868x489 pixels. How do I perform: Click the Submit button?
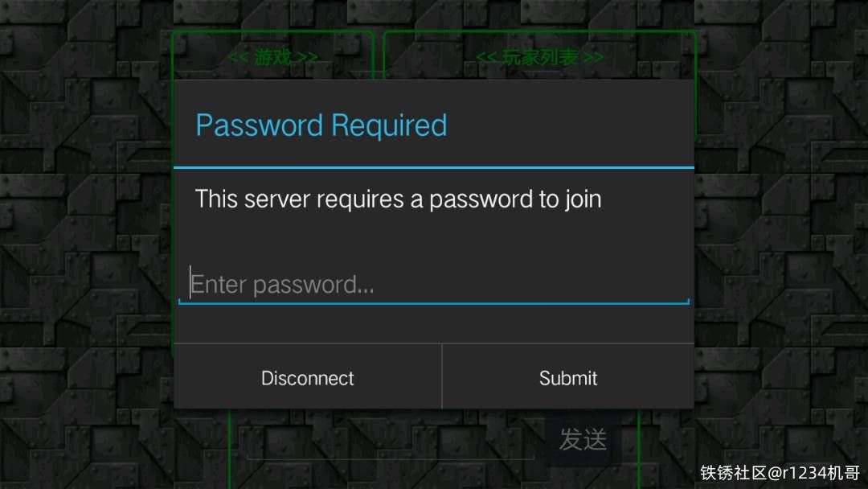pyautogui.click(x=568, y=377)
